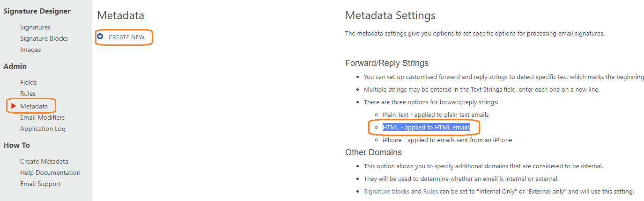Open Email Modifiers in the sidebar
The height and width of the screenshot is (201, 644).
[42, 117]
